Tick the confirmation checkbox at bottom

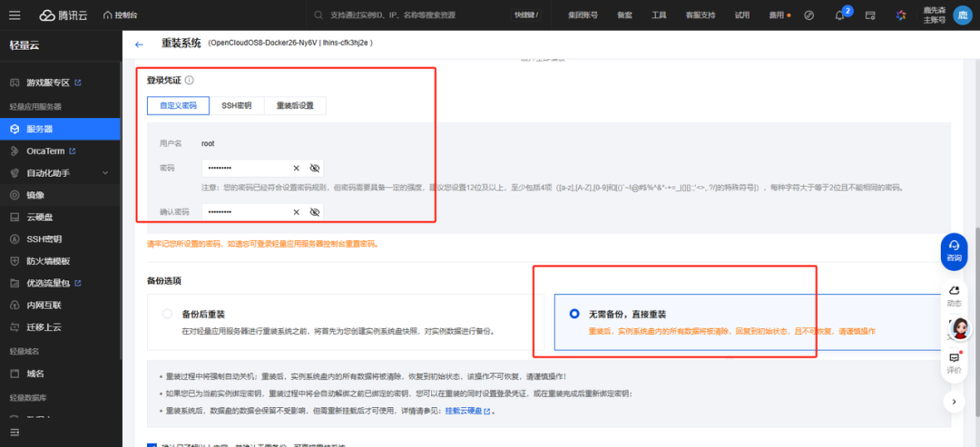pos(152,445)
